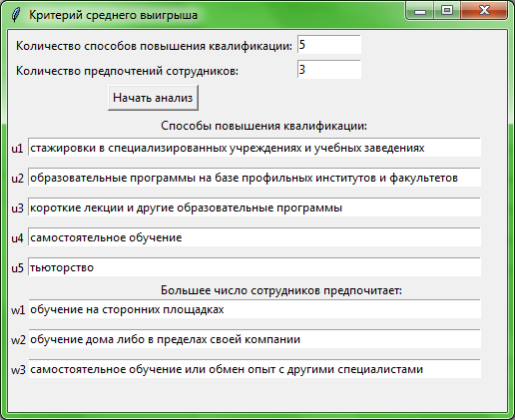Focus the qualification methods count field
515x420 pixels.
click(329, 45)
